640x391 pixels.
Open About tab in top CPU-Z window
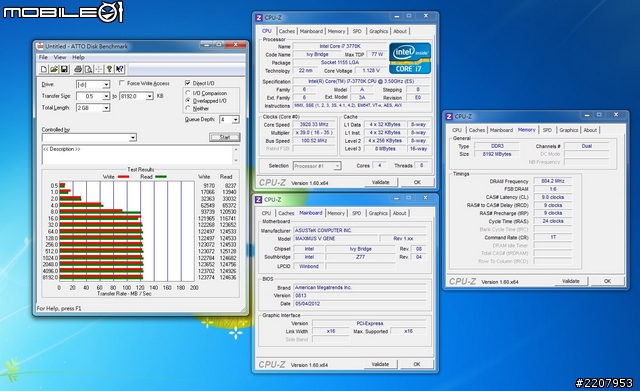tap(400, 31)
